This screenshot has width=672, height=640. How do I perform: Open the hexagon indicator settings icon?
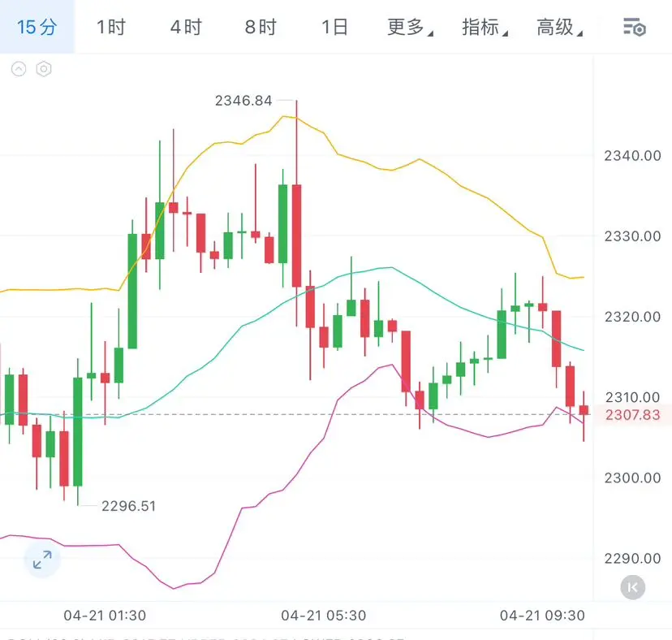coord(44,69)
